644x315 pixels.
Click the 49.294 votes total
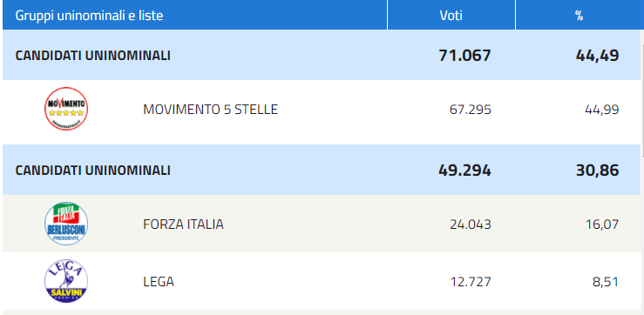pos(464,171)
